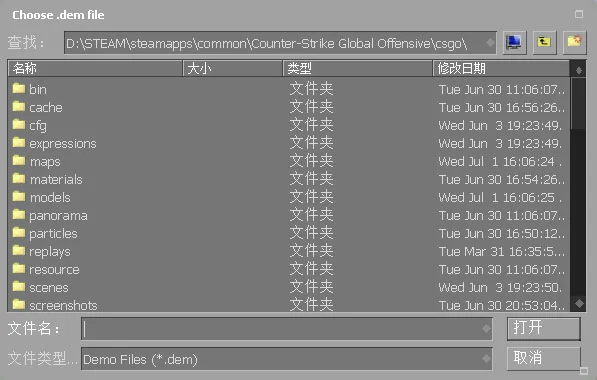Screen dimensions: 597x380
Task: Click the down arrow of list scrollbar
Action: coord(579,303)
